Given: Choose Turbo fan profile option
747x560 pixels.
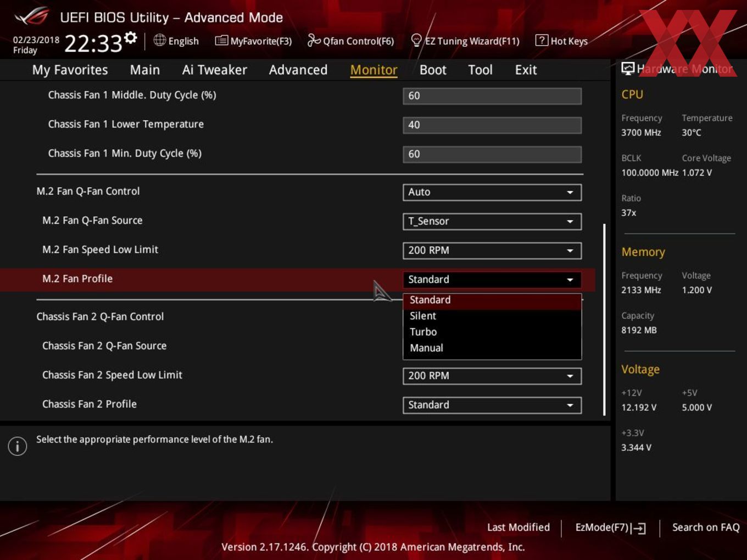Looking at the screenshot, I should (x=492, y=332).
